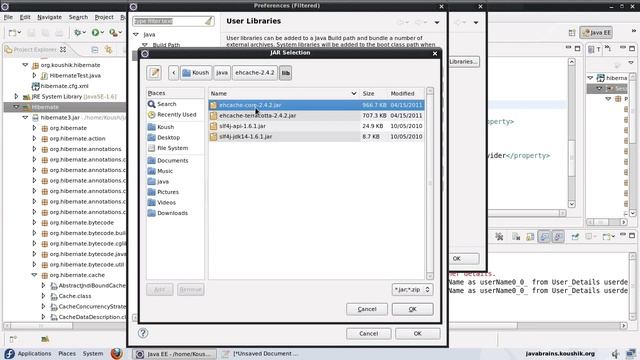The height and width of the screenshot is (360, 640).
Task: Select ehcache-terracotta-2.4.2.jar file
Action: [x=316, y=116]
